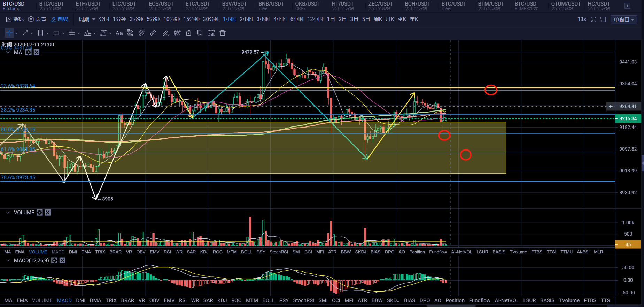Toggle highlighted MACD in the bottom indicator row
The image size is (644, 307).
64,300
